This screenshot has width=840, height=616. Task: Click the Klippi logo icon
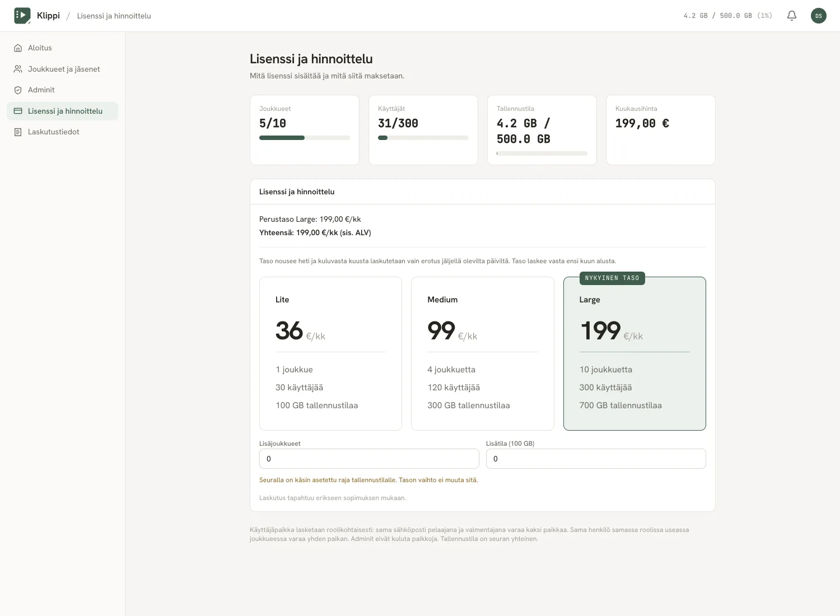22,16
